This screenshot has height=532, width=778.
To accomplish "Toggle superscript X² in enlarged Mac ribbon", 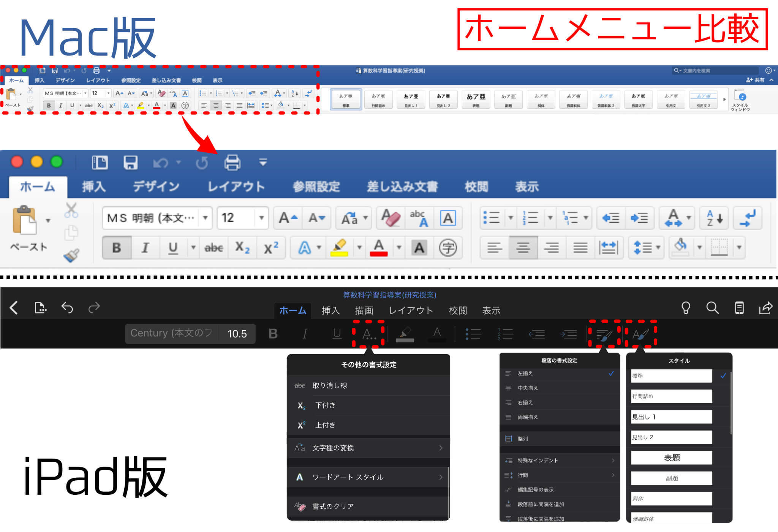I will 271,248.
